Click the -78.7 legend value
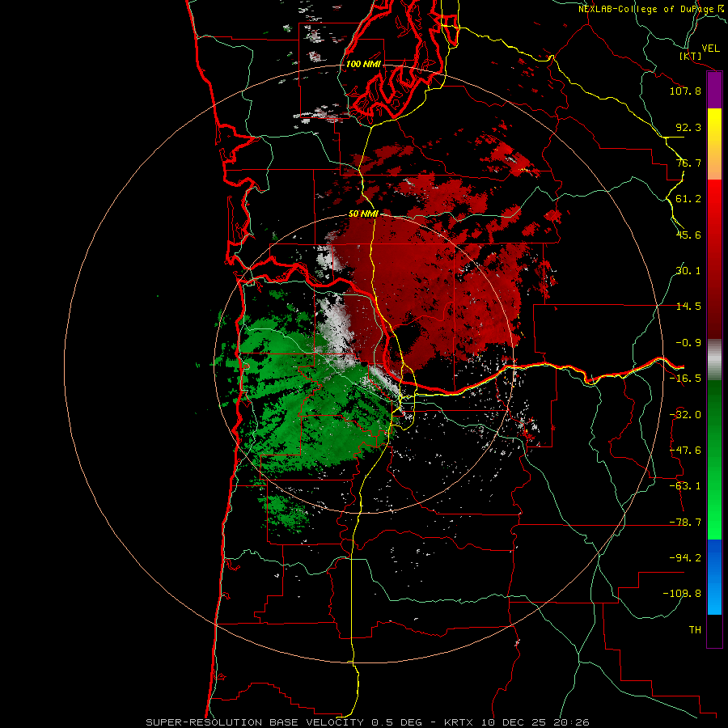 (685, 523)
